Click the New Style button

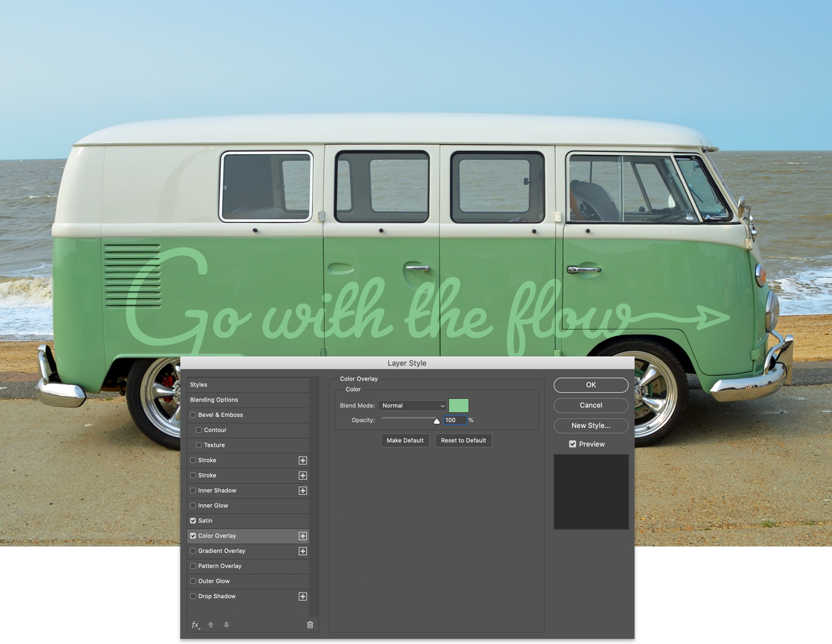click(590, 425)
